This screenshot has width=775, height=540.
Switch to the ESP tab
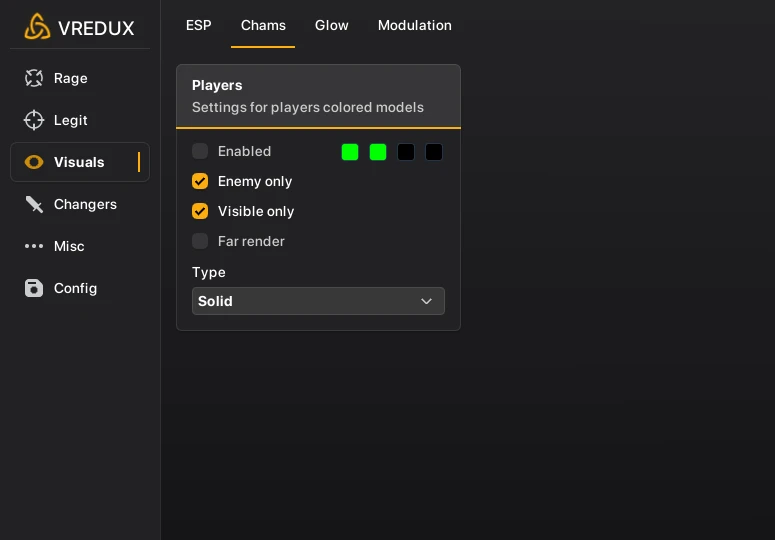click(x=199, y=25)
